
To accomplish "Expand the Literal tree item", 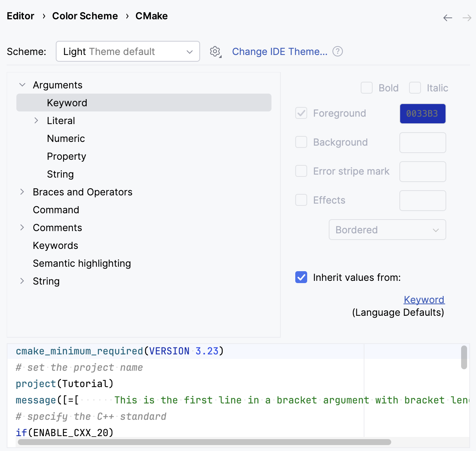I will (x=36, y=120).
